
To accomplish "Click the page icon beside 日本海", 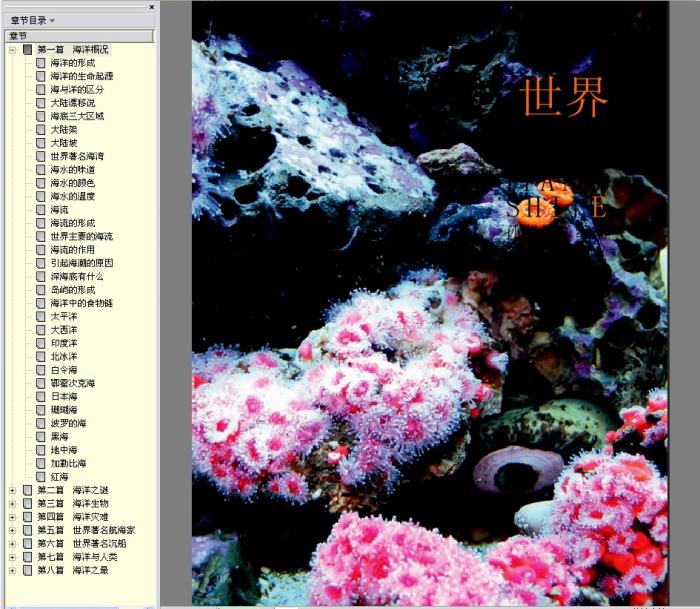I will [x=41, y=396].
